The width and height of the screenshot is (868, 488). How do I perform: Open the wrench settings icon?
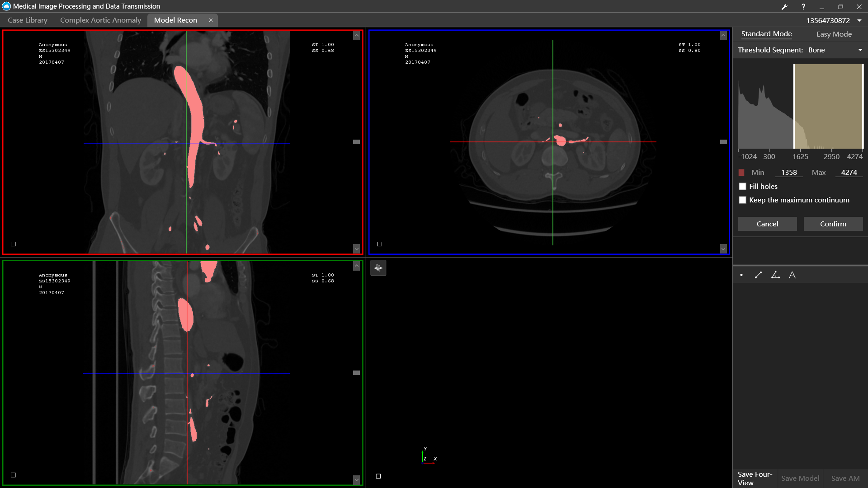tap(784, 7)
